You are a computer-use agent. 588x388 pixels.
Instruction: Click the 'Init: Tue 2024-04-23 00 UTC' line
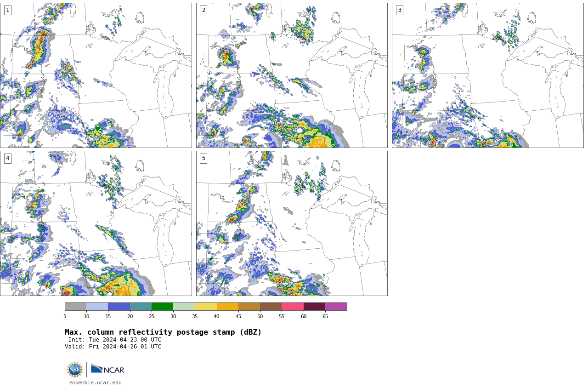click(115, 340)
